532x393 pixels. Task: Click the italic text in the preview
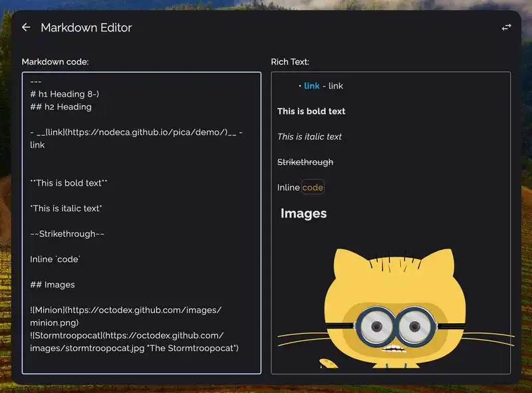point(309,136)
